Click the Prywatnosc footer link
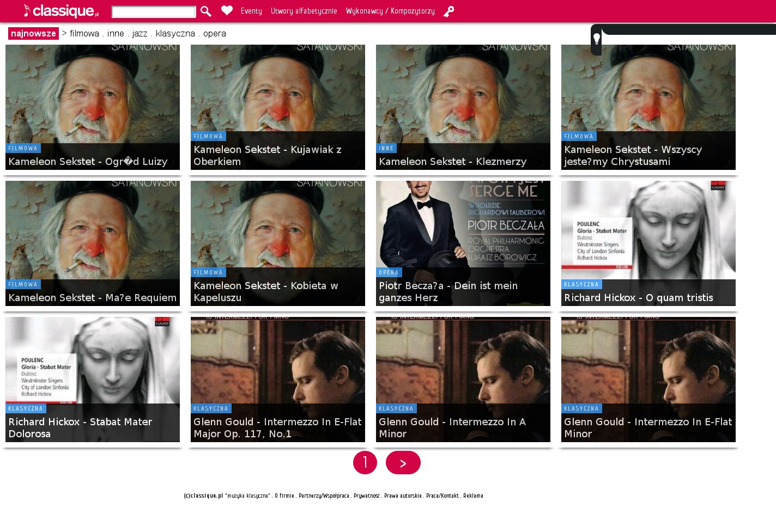The image size is (776, 532). (x=366, y=496)
